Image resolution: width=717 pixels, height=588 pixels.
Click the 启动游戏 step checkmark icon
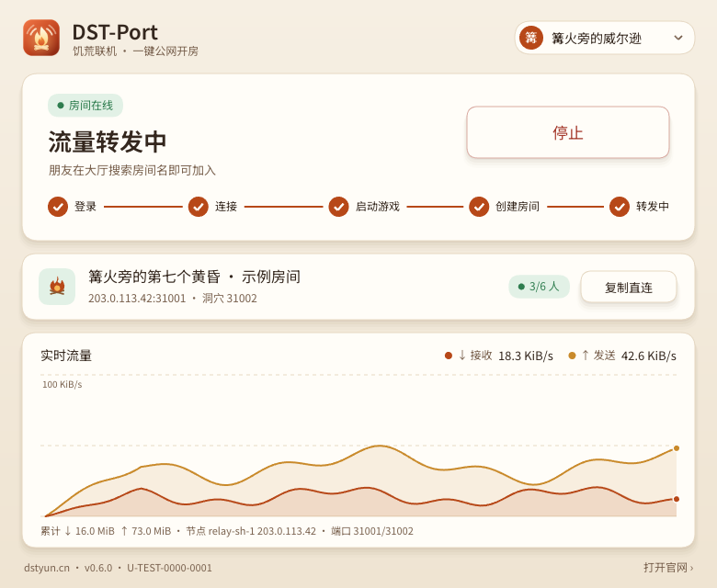pos(339,207)
